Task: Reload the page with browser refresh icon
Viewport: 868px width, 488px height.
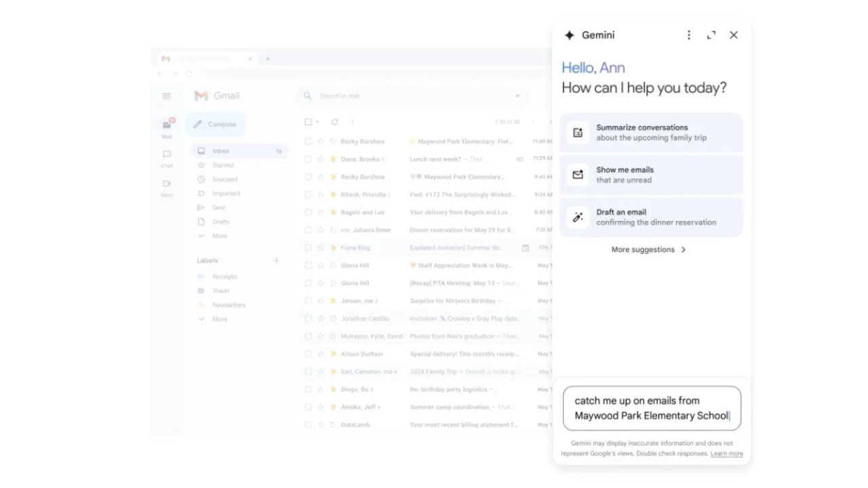Action: coord(189,74)
